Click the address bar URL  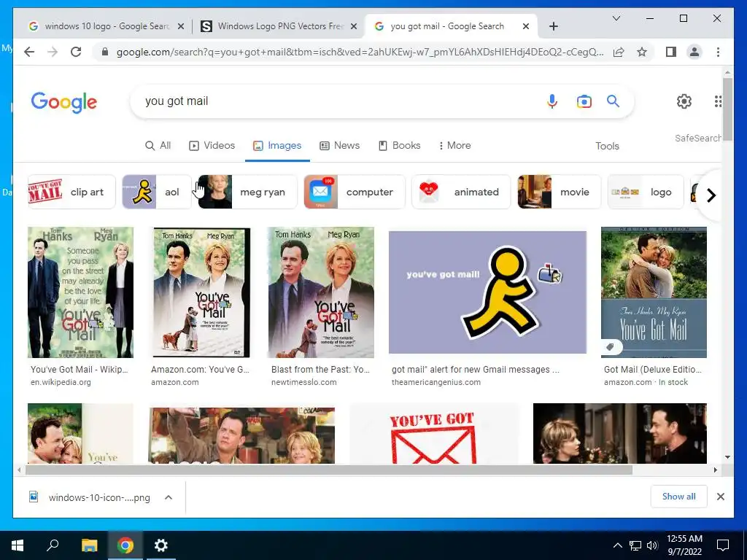coord(360,52)
